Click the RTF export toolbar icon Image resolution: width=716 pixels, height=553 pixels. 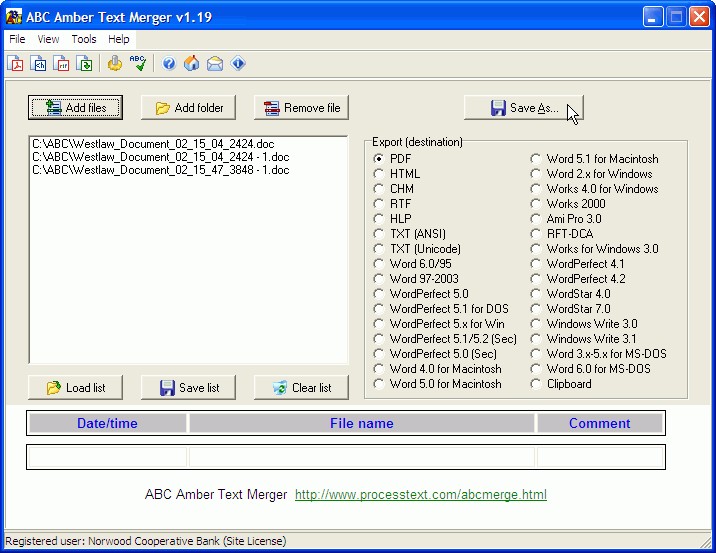coord(62,64)
